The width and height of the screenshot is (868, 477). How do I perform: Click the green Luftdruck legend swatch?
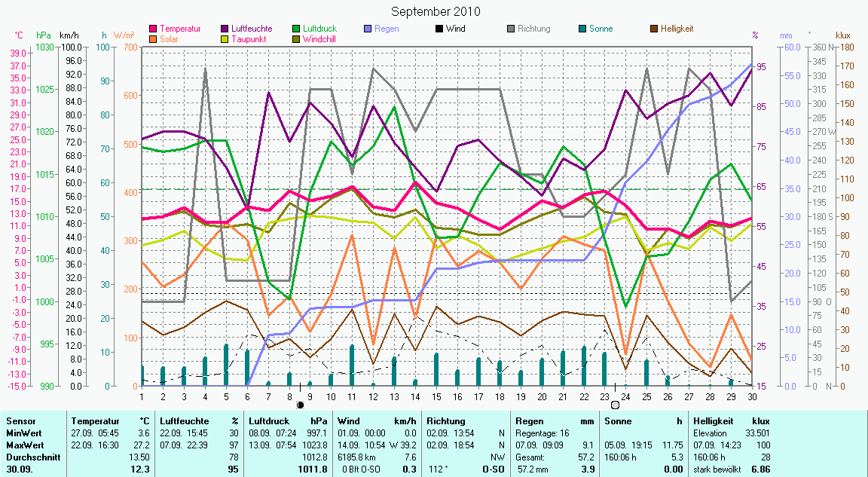[297, 29]
